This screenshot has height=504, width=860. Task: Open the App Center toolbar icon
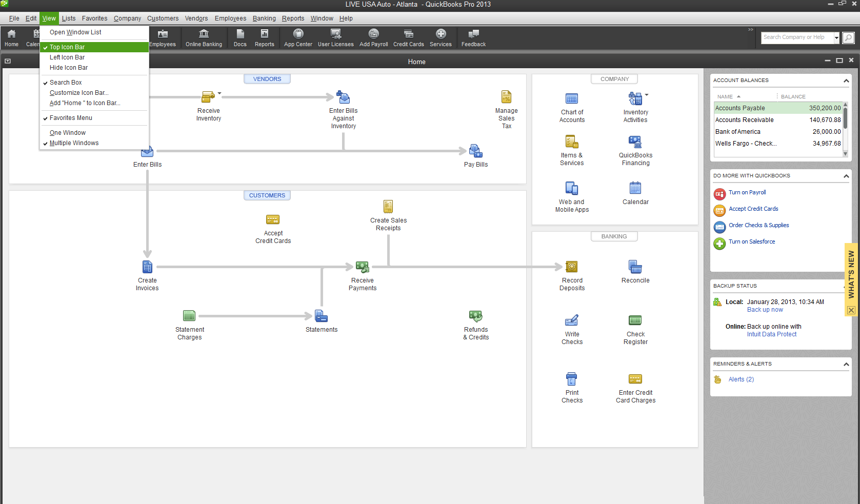coord(298,37)
